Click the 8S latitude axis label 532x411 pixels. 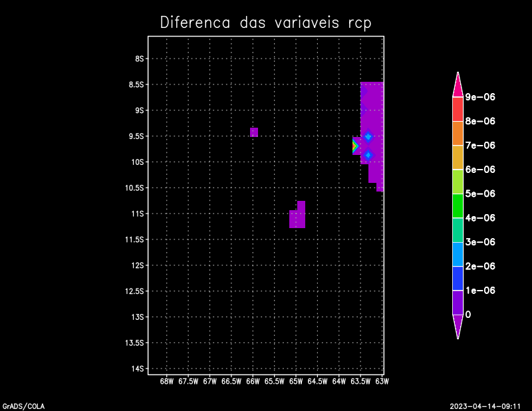coord(140,59)
